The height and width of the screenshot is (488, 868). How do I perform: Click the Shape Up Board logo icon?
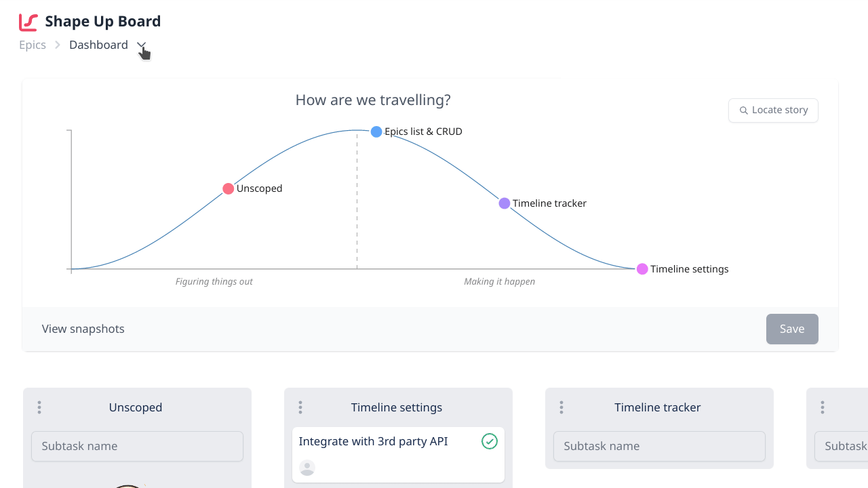point(28,22)
